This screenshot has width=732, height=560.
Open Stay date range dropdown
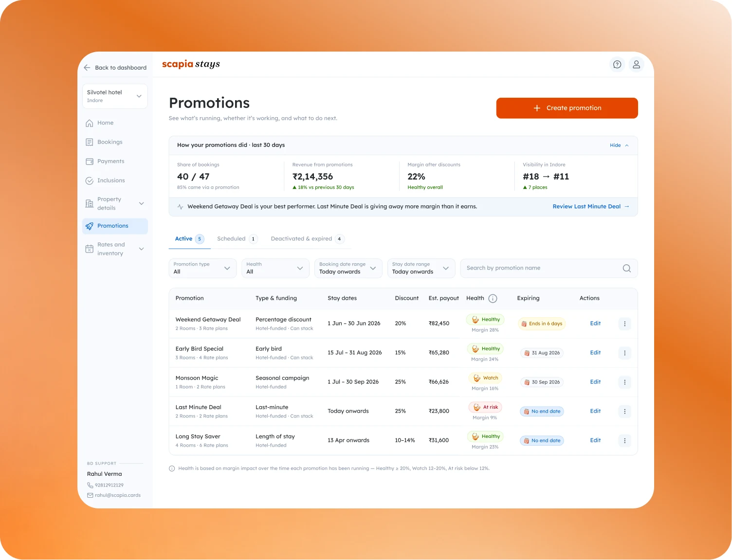(x=421, y=268)
